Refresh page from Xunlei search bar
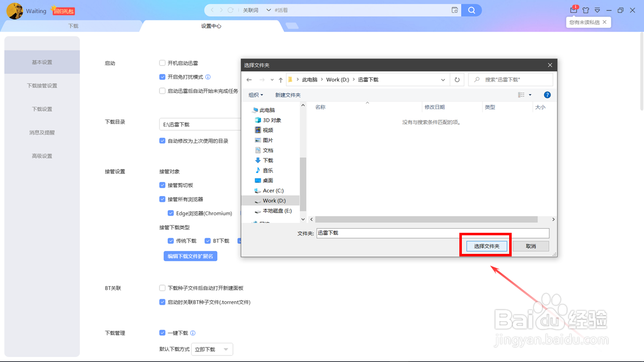The image size is (644, 362). [x=230, y=10]
